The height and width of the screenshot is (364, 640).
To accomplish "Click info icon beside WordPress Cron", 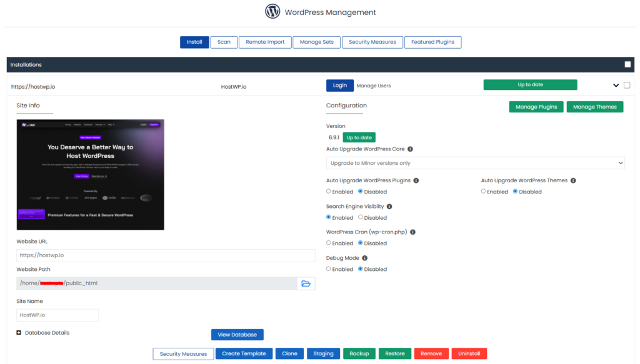I will click(412, 232).
